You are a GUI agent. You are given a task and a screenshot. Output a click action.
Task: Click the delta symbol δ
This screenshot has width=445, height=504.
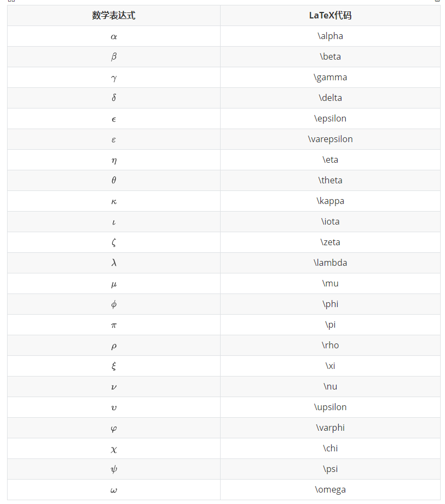pyautogui.click(x=114, y=98)
